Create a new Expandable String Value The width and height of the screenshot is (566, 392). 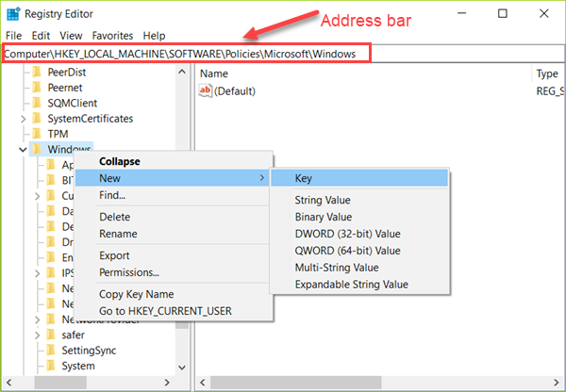(x=359, y=285)
